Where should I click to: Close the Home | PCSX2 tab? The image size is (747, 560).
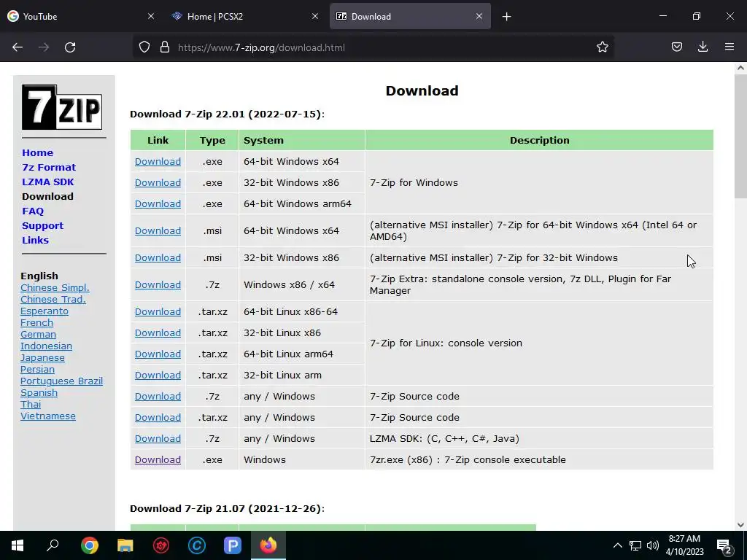(315, 16)
